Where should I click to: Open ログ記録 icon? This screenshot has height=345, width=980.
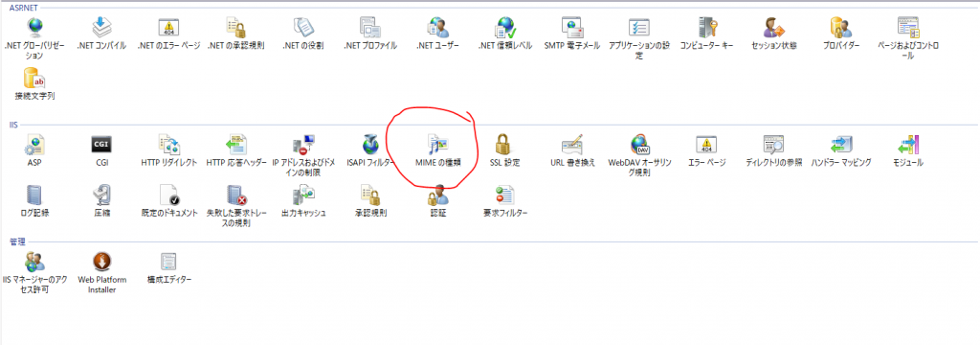coord(33,195)
